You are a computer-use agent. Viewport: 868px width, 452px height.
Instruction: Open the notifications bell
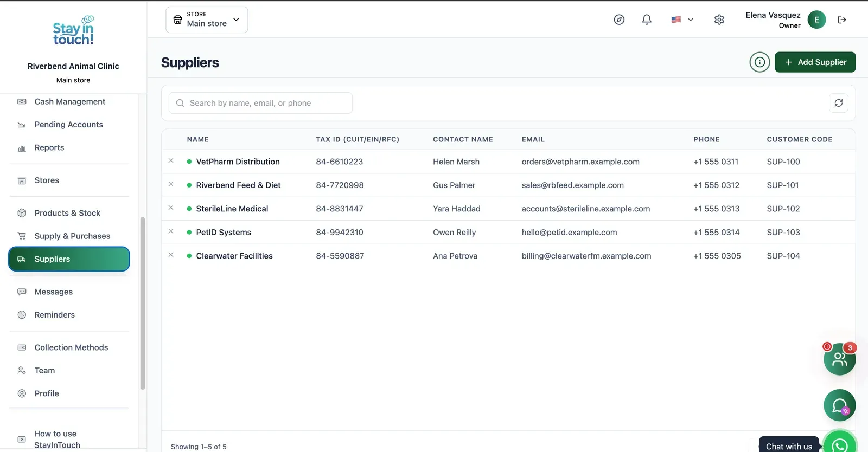pyautogui.click(x=647, y=20)
